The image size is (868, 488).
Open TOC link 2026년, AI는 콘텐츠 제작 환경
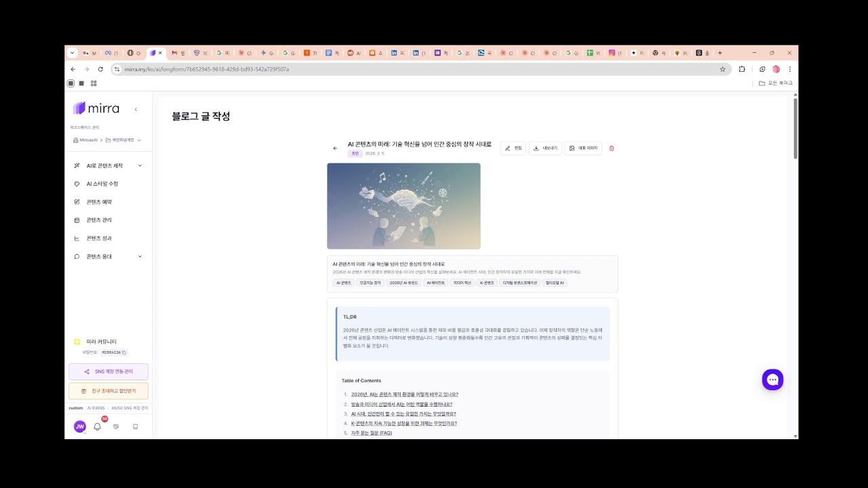[405, 394]
